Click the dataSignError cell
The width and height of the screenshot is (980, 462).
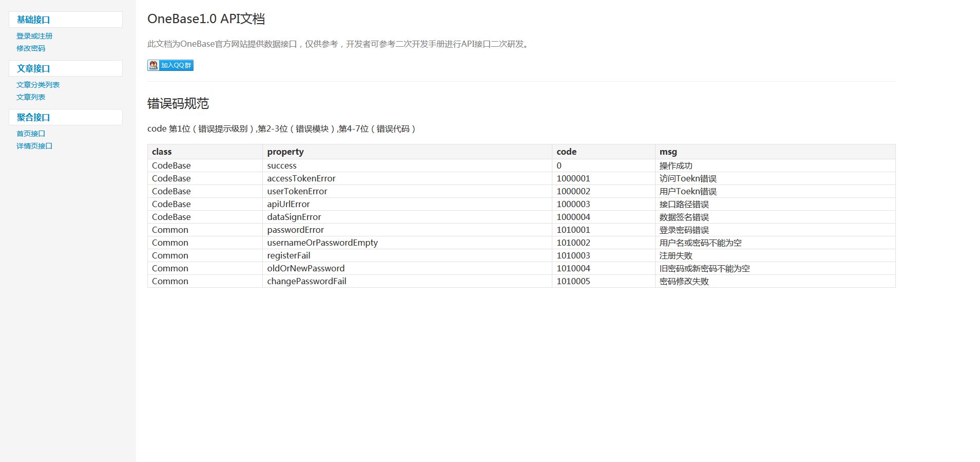coord(407,217)
